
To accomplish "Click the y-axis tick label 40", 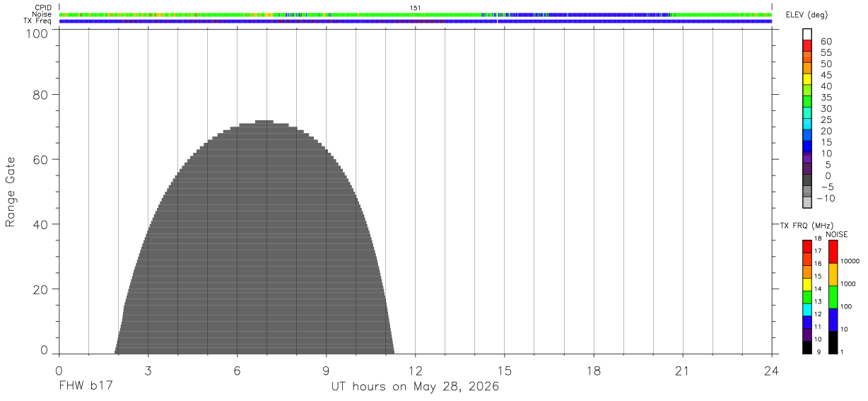I will 41,224.
